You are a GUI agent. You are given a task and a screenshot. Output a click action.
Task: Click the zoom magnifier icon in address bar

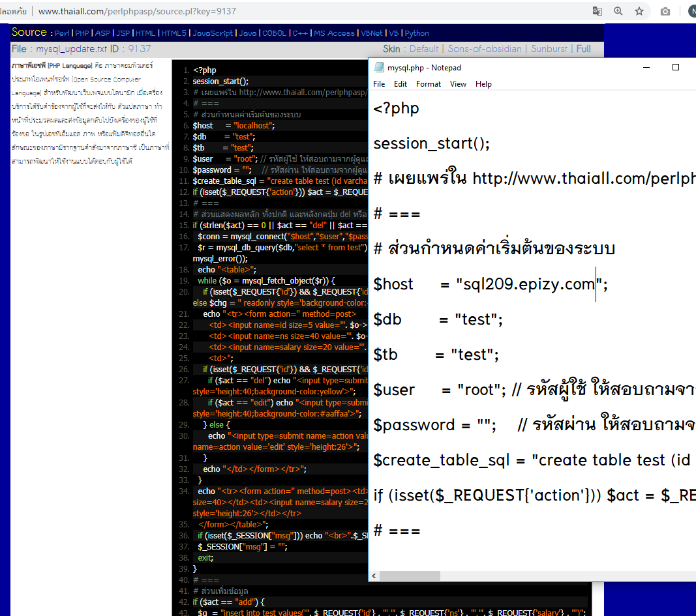click(x=618, y=11)
